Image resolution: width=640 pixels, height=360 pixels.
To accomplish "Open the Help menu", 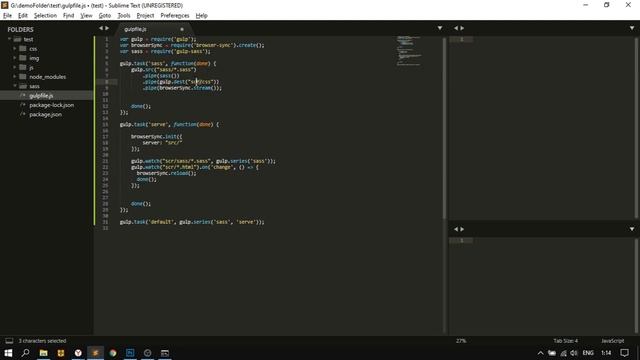I will (202, 16).
